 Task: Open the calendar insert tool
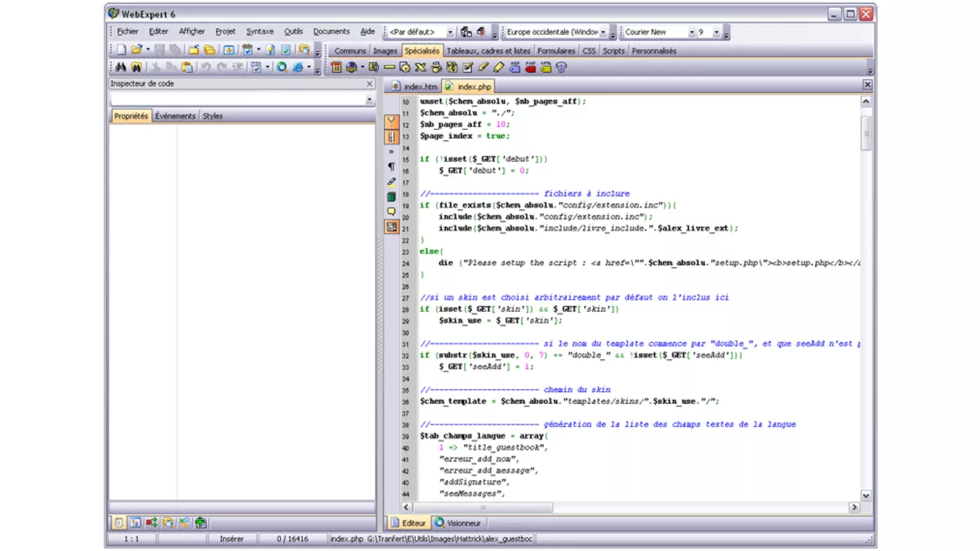point(336,68)
